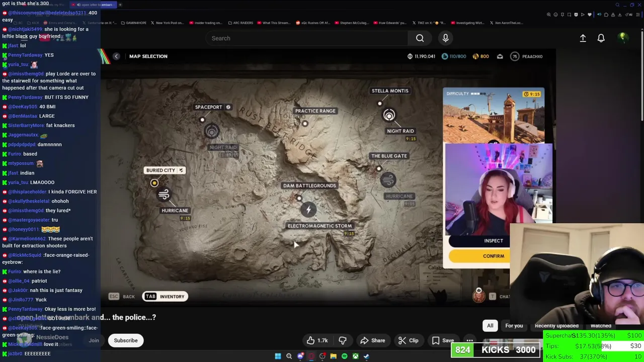Viewport: 644px width, 362px height.
Task: Click the selected map preview thumbnail
Action: (494, 116)
